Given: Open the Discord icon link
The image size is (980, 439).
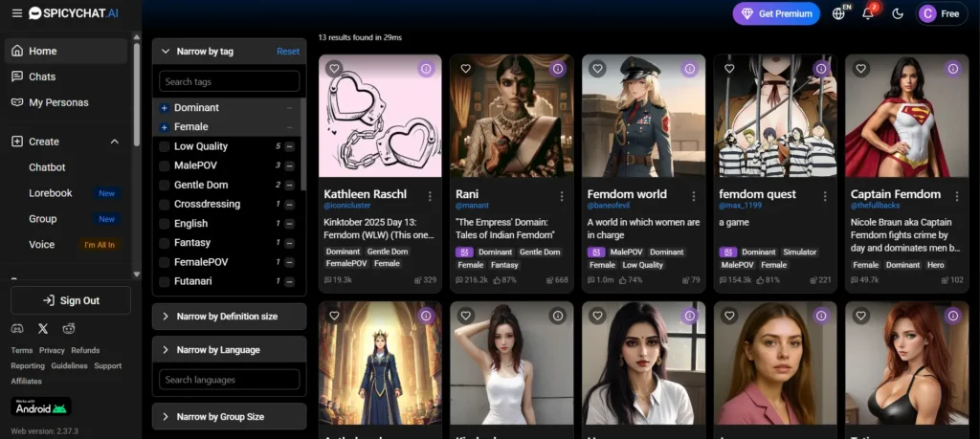Looking at the screenshot, I should pos(17,328).
